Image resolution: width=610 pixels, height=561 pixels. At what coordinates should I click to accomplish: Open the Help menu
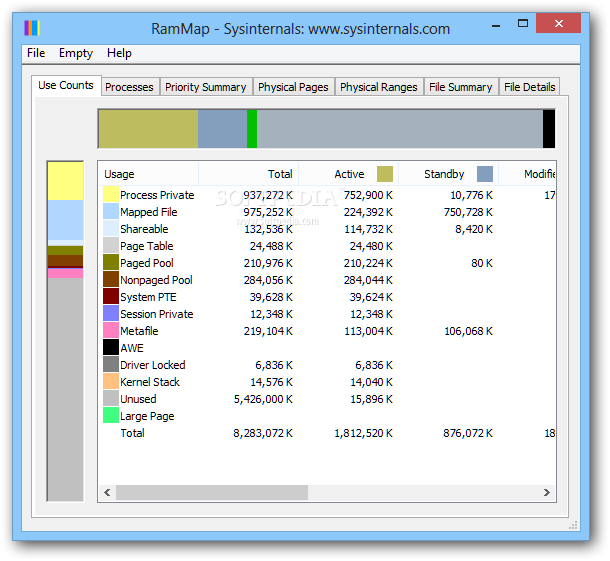(x=119, y=53)
